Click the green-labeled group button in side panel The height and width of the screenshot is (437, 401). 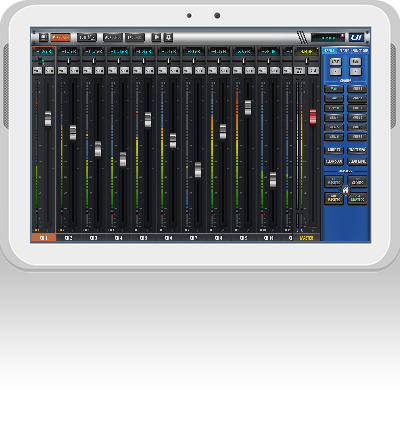(357, 199)
